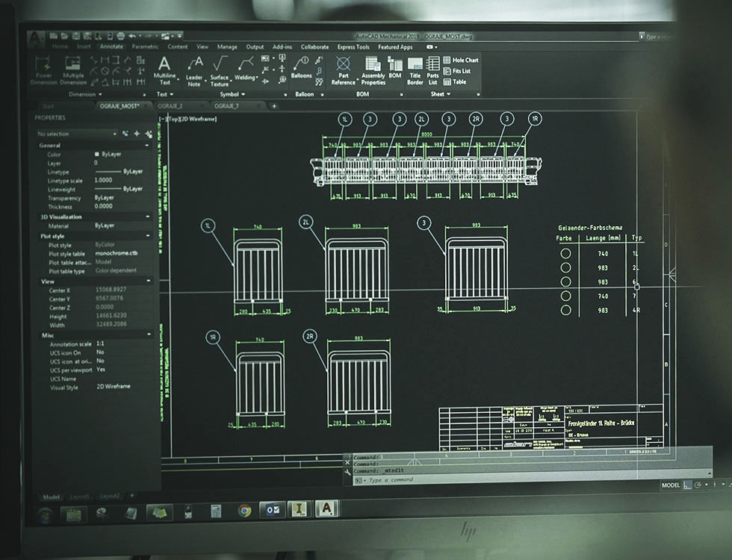Click the Undo arrow in quick access toolbar

[x=133, y=36]
